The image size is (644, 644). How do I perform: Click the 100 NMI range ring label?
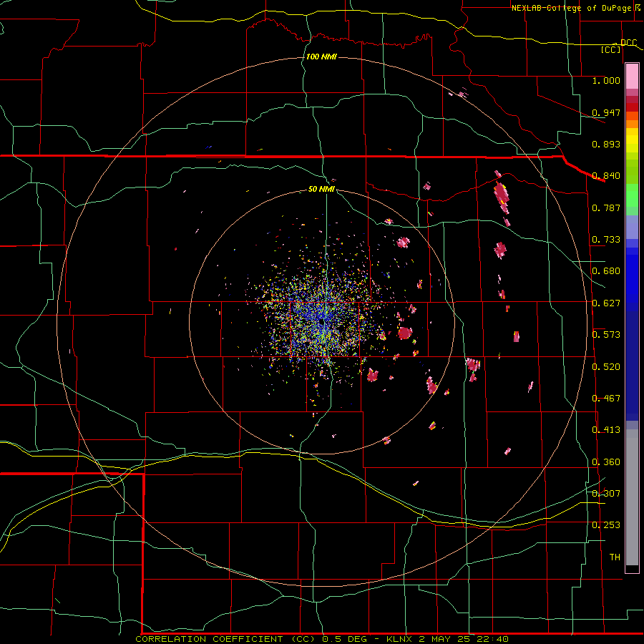321,57
